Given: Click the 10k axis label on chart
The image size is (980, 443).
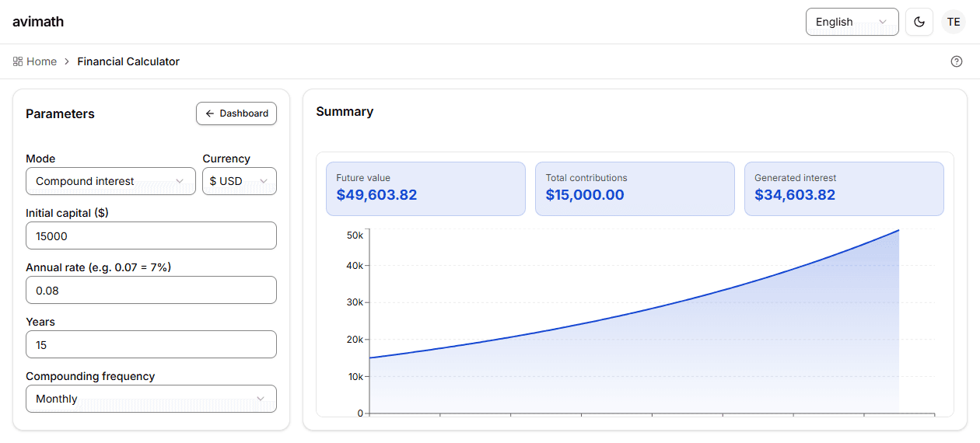Looking at the screenshot, I should (355, 377).
